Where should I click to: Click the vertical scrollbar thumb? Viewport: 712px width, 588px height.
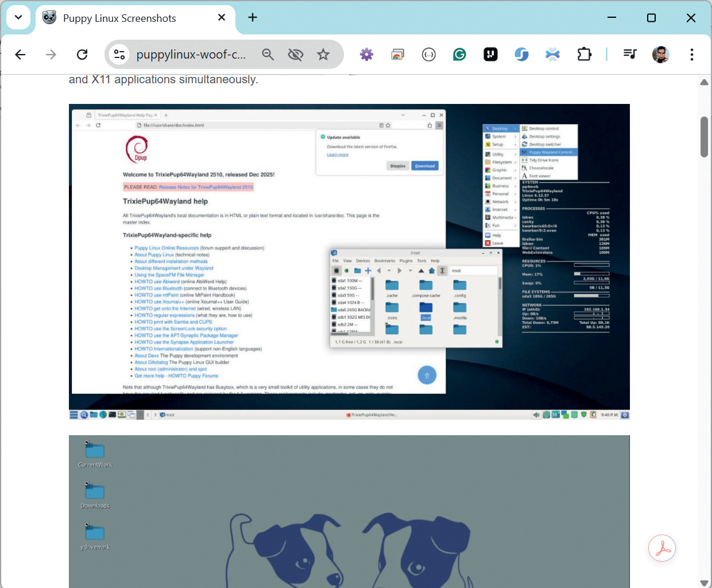tap(704, 137)
